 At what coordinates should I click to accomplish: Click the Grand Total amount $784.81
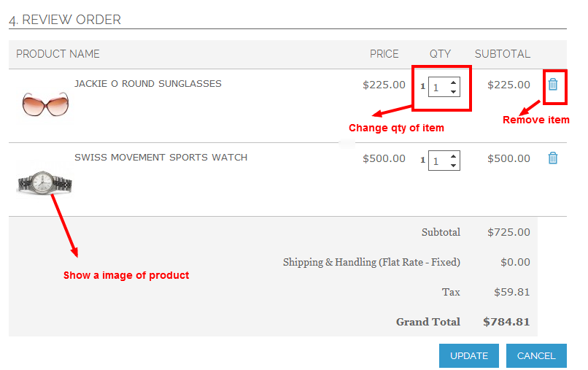[506, 321]
